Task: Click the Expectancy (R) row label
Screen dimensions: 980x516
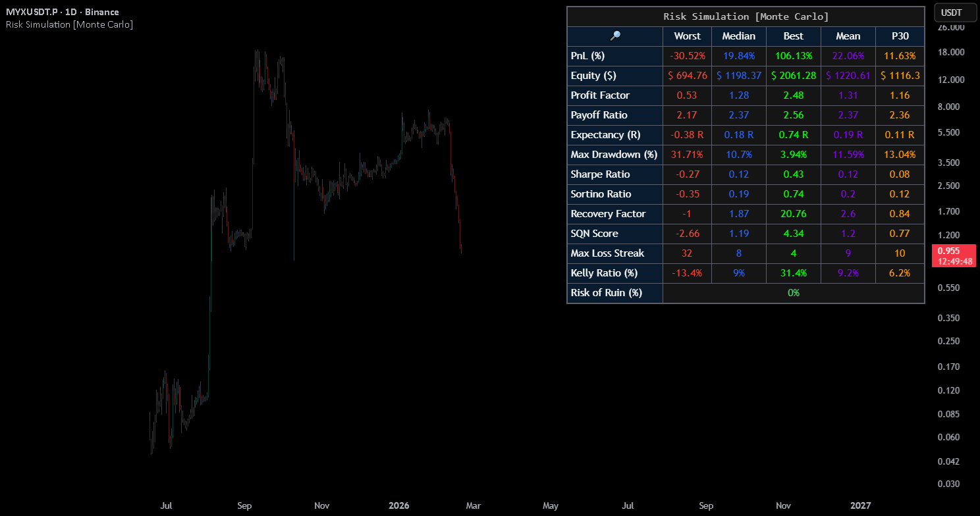Action: (x=605, y=135)
